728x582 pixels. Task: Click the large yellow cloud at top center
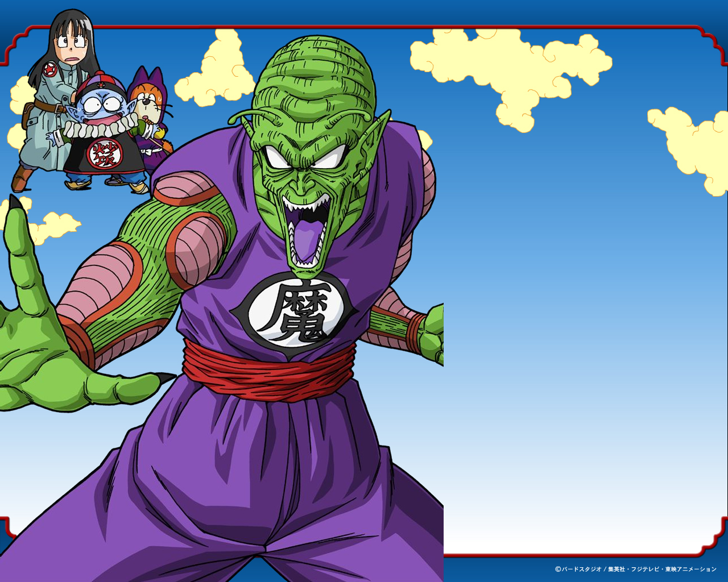coord(512,68)
